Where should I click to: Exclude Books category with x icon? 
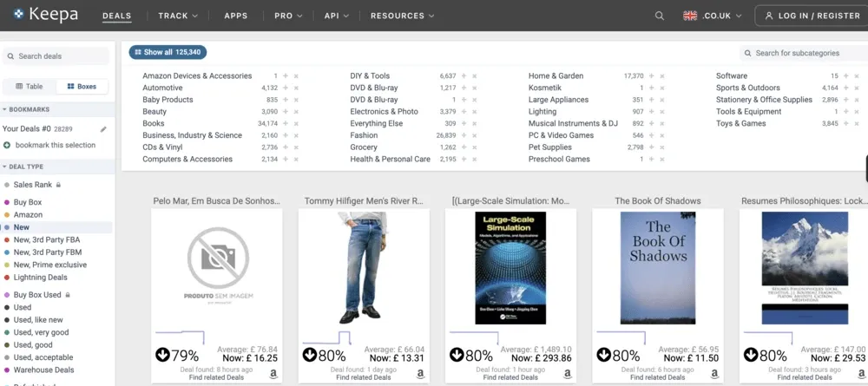point(296,123)
